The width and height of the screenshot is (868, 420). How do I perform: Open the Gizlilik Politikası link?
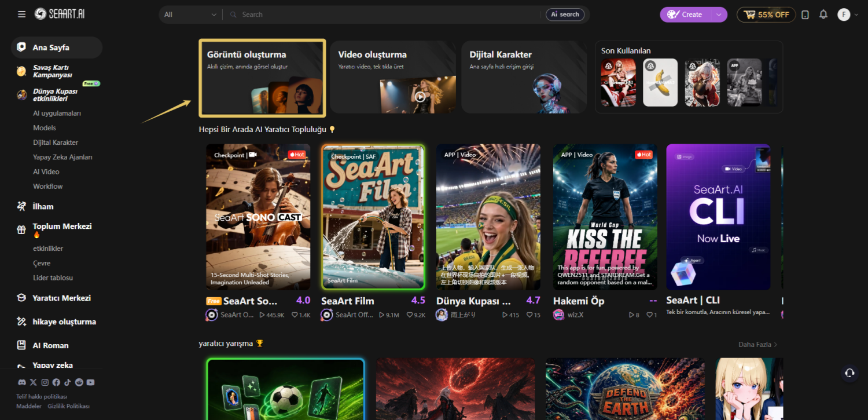(68, 406)
